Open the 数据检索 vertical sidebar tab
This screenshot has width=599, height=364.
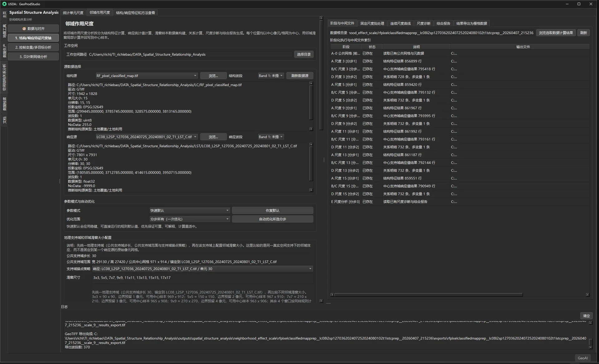point(4,104)
